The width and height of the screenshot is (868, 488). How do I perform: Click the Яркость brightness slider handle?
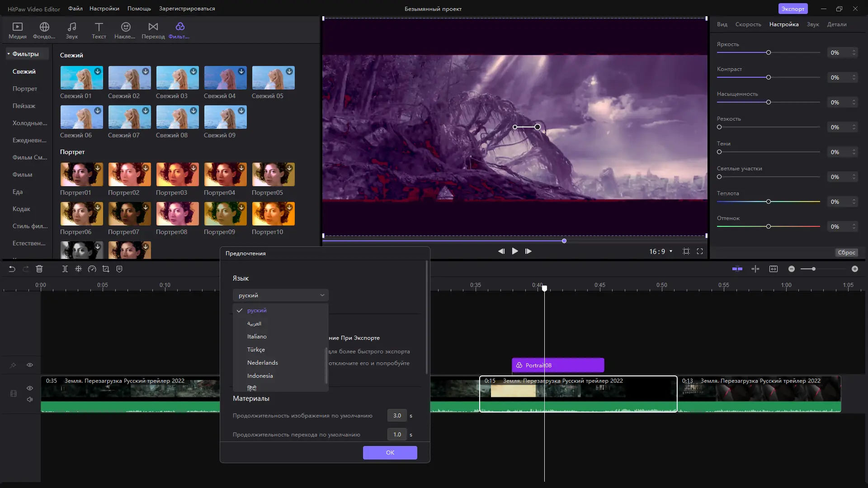coord(768,53)
